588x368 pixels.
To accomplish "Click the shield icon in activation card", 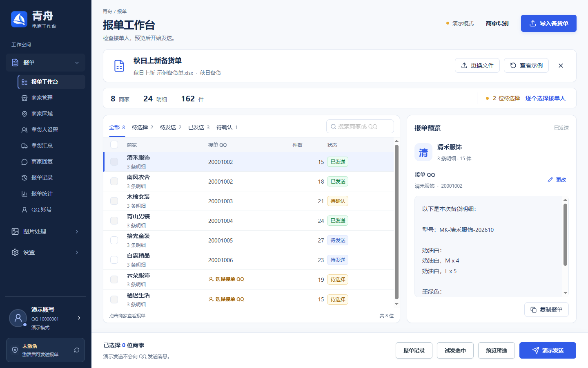I will (15, 350).
